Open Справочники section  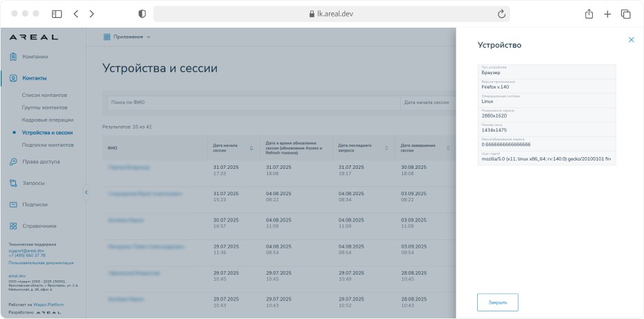point(39,226)
